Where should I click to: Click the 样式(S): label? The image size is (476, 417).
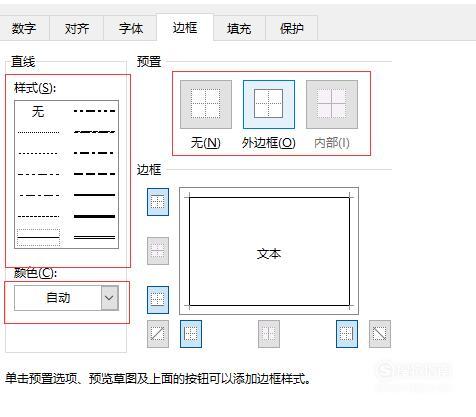[35, 88]
